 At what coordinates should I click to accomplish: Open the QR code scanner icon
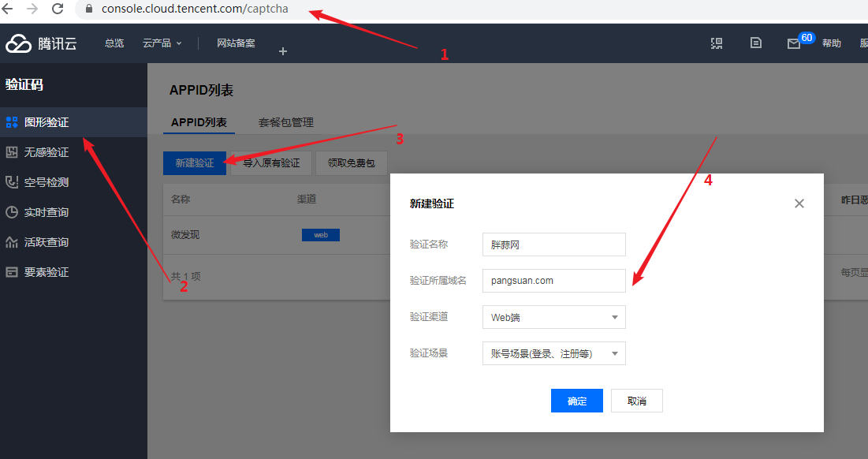pyautogui.click(x=717, y=43)
